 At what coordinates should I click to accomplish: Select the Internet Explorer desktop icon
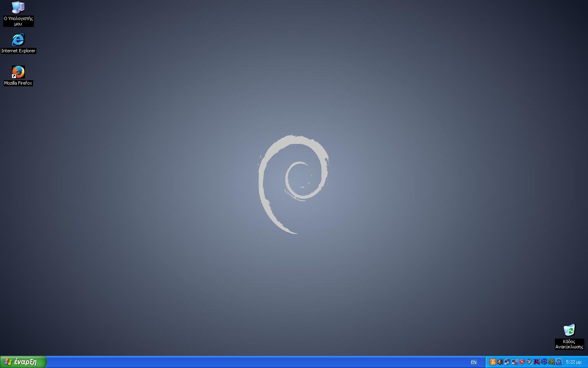coord(18,40)
